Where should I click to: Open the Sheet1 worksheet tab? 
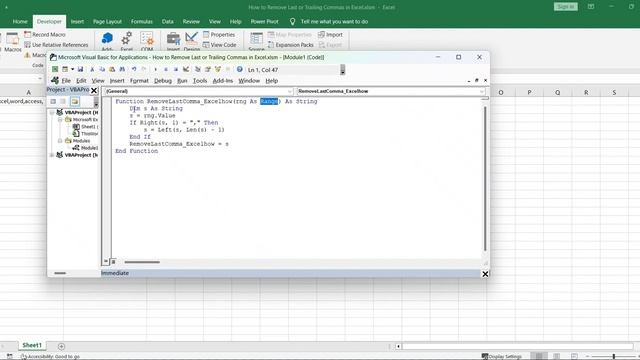[32, 345]
